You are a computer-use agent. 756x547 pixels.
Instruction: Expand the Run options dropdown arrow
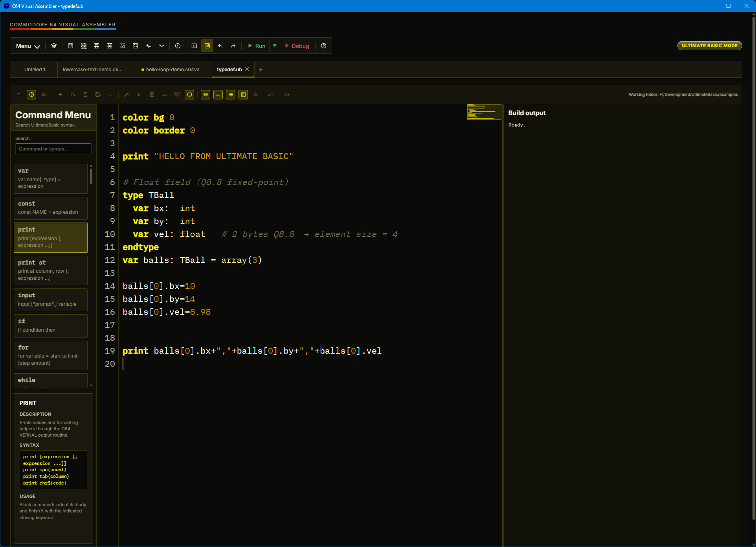pyautogui.click(x=275, y=46)
